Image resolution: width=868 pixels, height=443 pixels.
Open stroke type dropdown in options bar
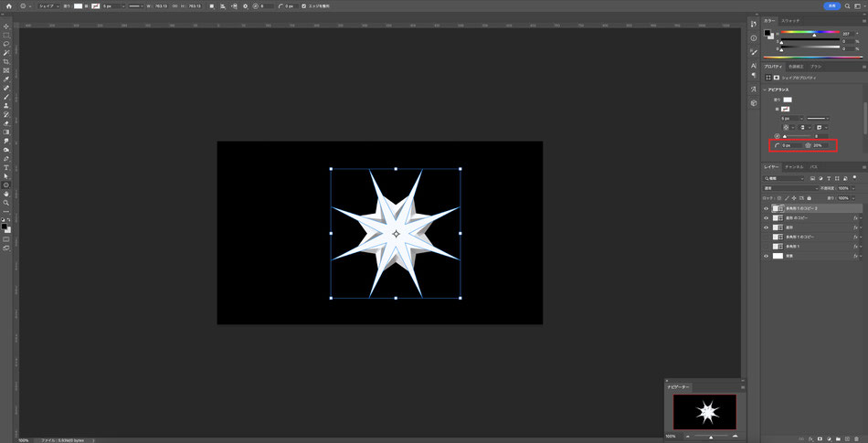(x=135, y=5)
